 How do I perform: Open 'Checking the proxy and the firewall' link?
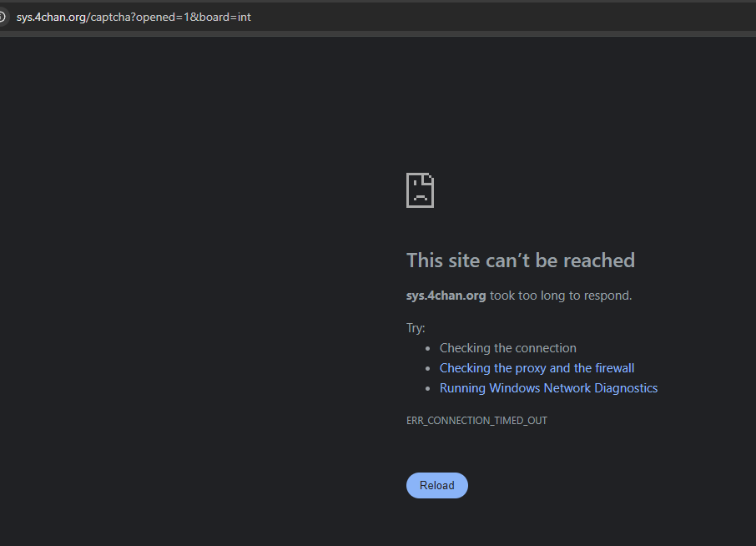point(537,368)
